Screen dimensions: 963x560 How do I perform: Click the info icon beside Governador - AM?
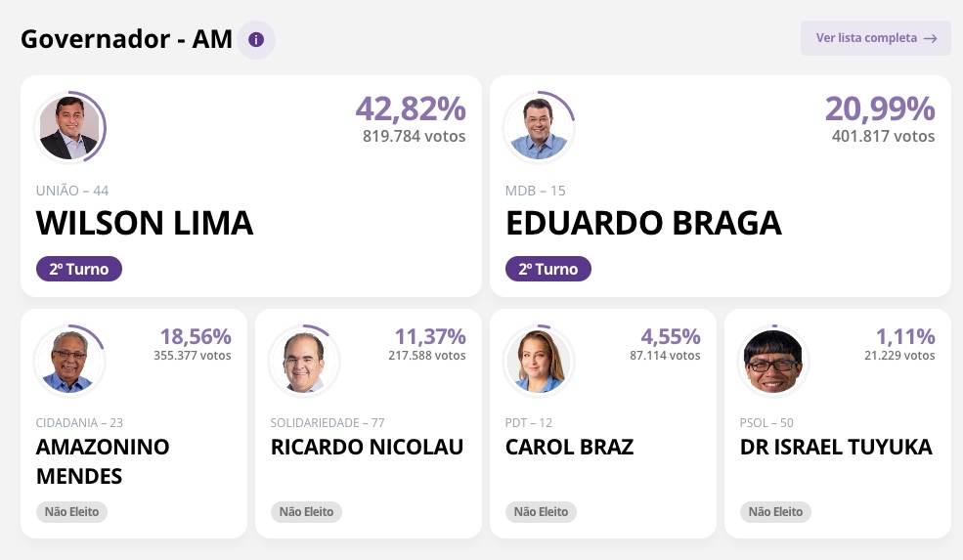coord(256,40)
